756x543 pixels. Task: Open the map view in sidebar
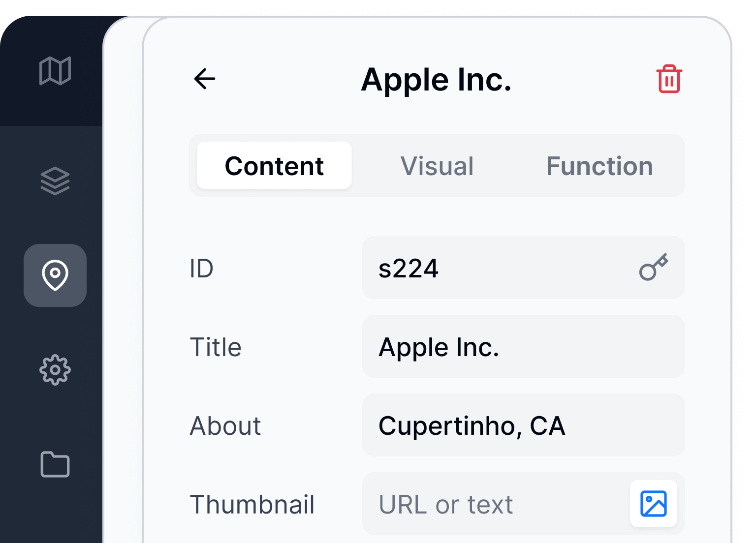pyautogui.click(x=55, y=71)
